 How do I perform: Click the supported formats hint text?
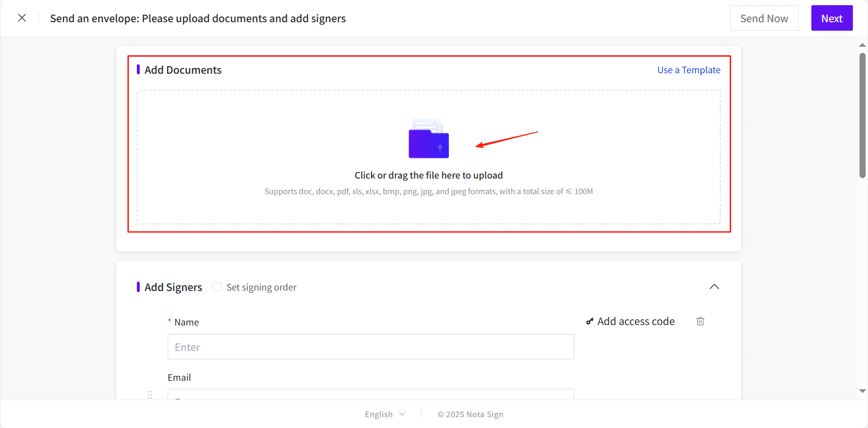[x=429, y=191]
